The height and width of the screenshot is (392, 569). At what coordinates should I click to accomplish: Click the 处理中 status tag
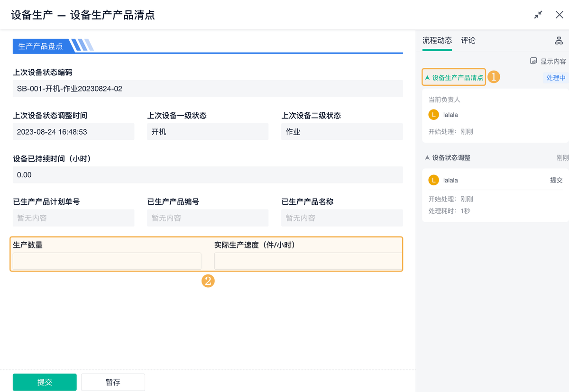tap(555, 78)
